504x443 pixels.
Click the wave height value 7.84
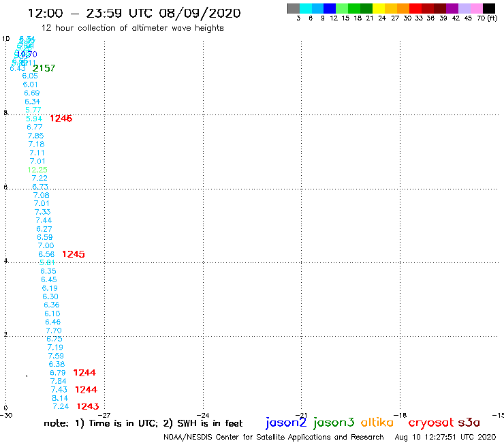pyautogui.click(x=59, y=381)
